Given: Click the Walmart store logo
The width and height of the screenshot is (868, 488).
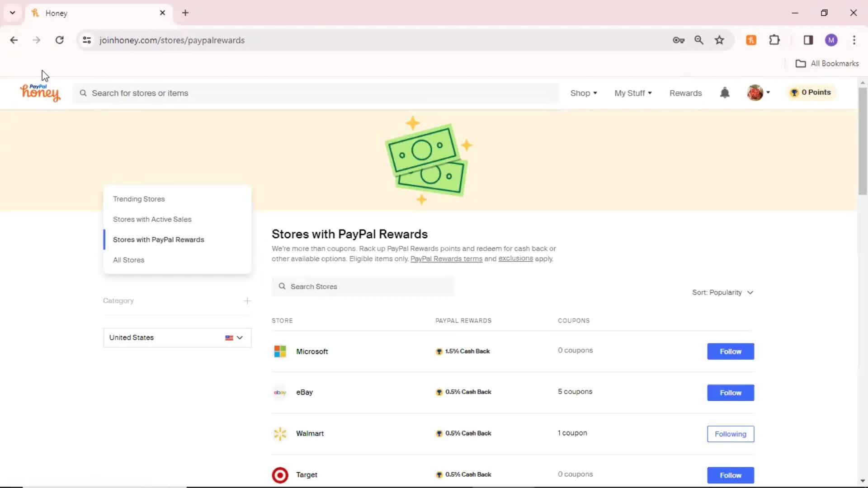Looking at the screenshot, I should [x=280, y=433].
